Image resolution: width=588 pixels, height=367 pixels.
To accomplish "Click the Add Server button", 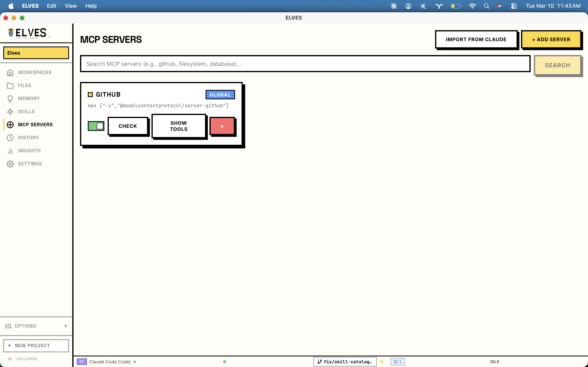I will 551,39.
